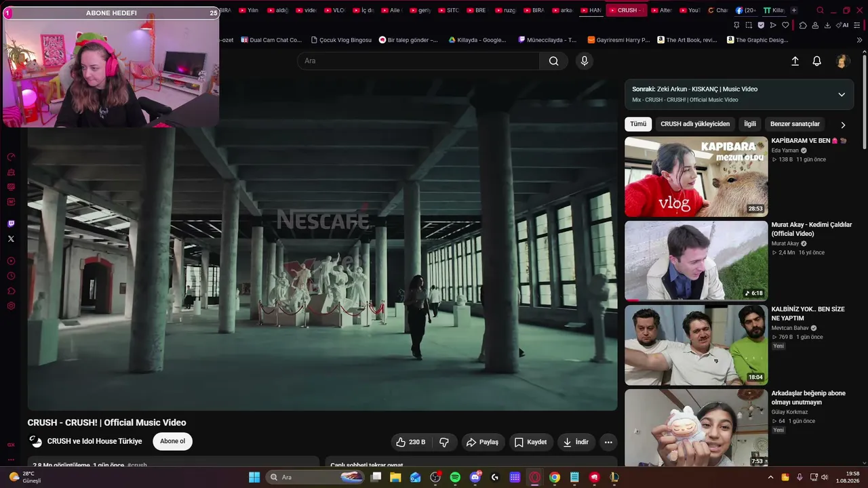Image resolution: width=868 pixels, height=488 pixels.
Task: Open Opera GX icon on the taskbar
Action: pyautogui.click(x=535, y=477)
